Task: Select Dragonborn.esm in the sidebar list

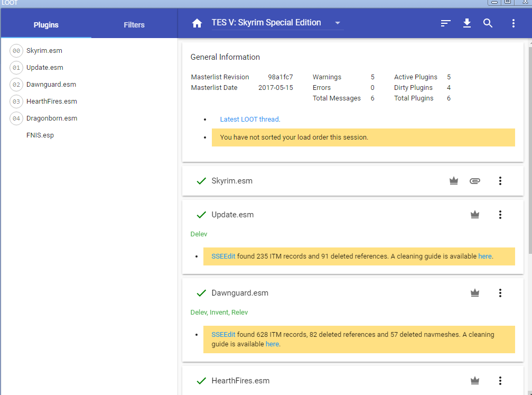Action: (52, 118)
